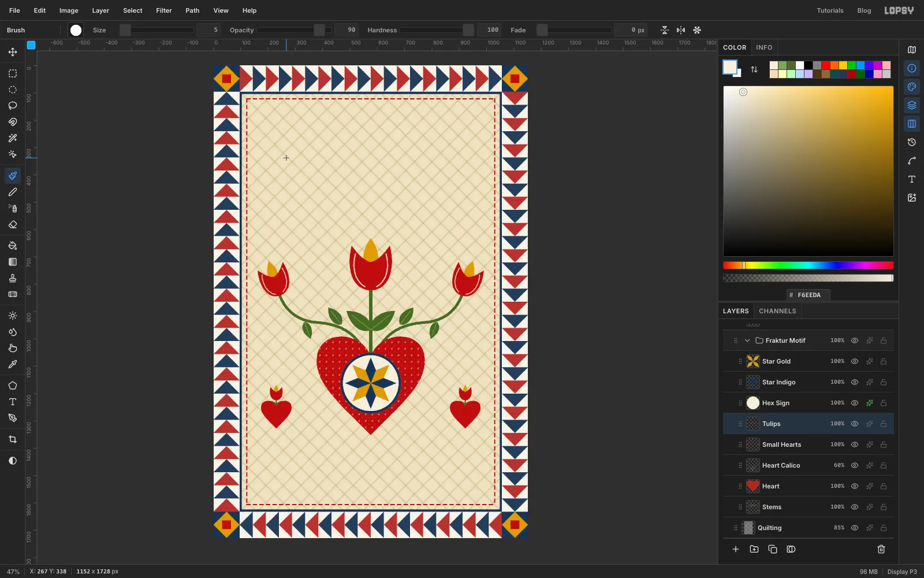Image resolution: width=924 pixels, height=578 pixels.
Task: Lock the Heart layer
Action: 884,486
